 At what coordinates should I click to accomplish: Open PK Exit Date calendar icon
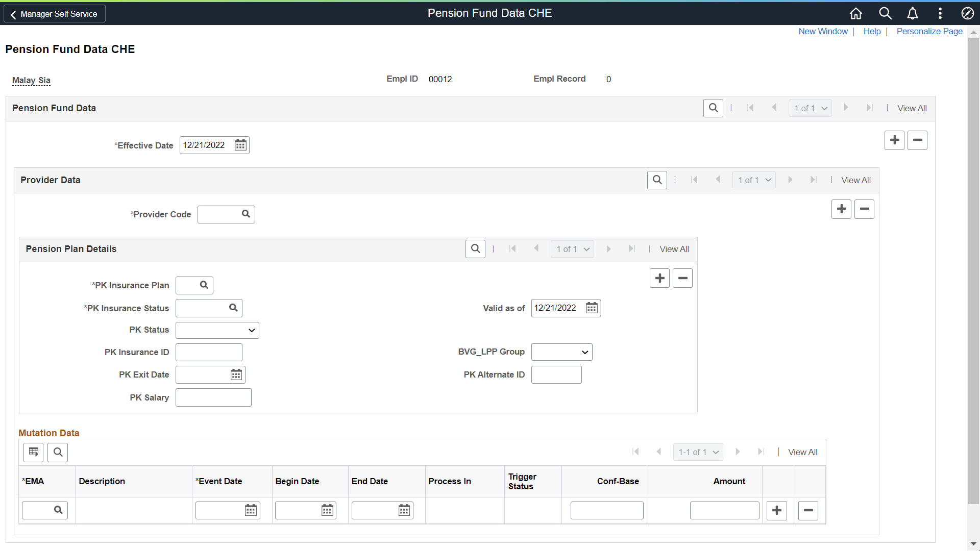pyautogui.click(x=236, y=375)
